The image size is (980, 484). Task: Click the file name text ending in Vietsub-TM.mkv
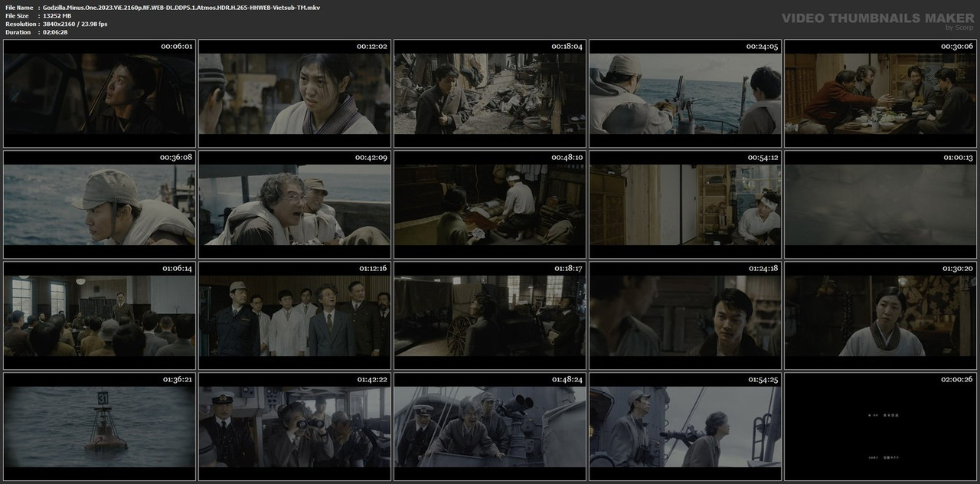(x=181, y=7)
